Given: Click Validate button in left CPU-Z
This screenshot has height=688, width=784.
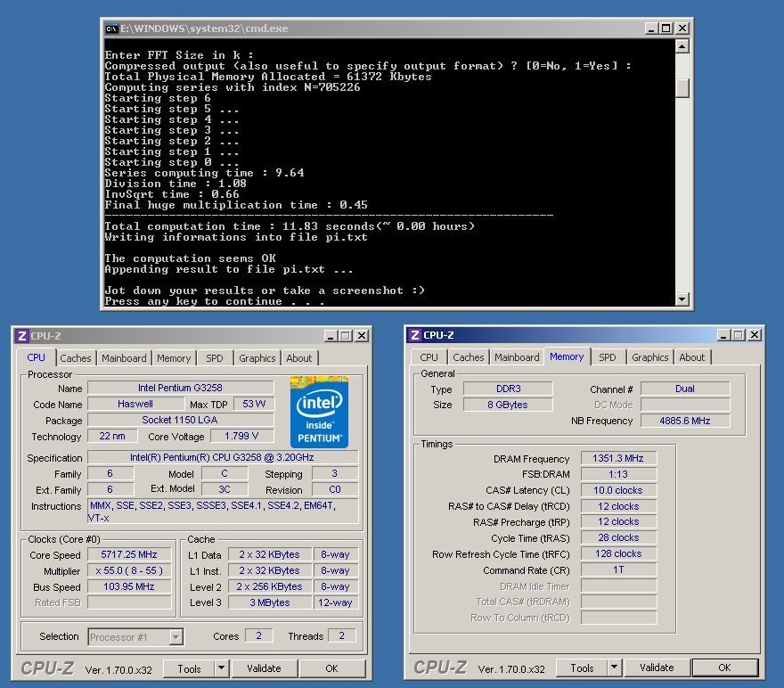Looking at the screenshot, I should (264, 668).
